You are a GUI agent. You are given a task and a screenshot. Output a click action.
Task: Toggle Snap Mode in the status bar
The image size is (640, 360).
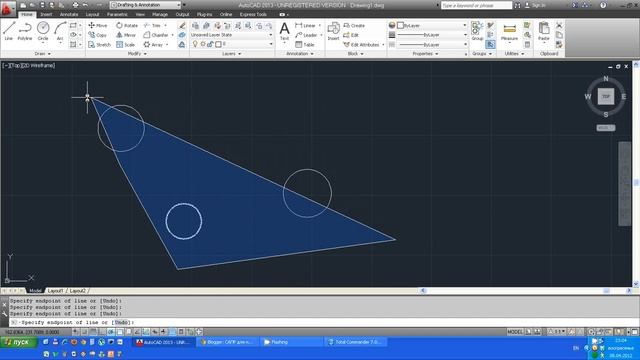click(x=85, y=332)
